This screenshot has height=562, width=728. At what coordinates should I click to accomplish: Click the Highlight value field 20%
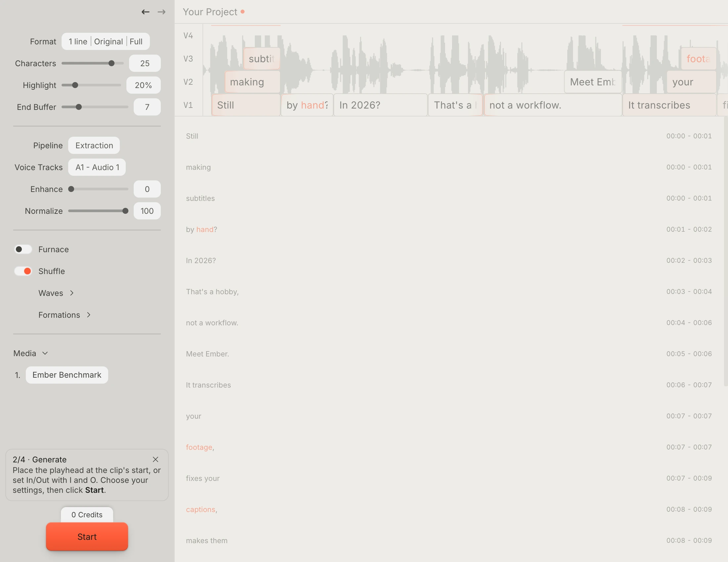(x=143, y=85)
